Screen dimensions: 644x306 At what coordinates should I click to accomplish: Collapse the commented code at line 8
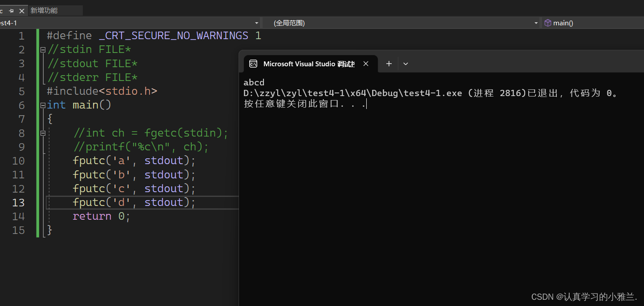(x=43, y=133)
